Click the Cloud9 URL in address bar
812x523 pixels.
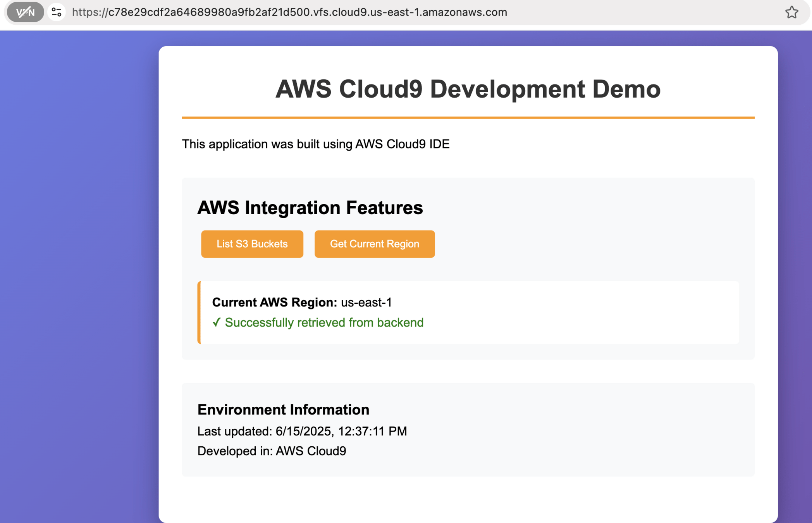coord(289,12)
